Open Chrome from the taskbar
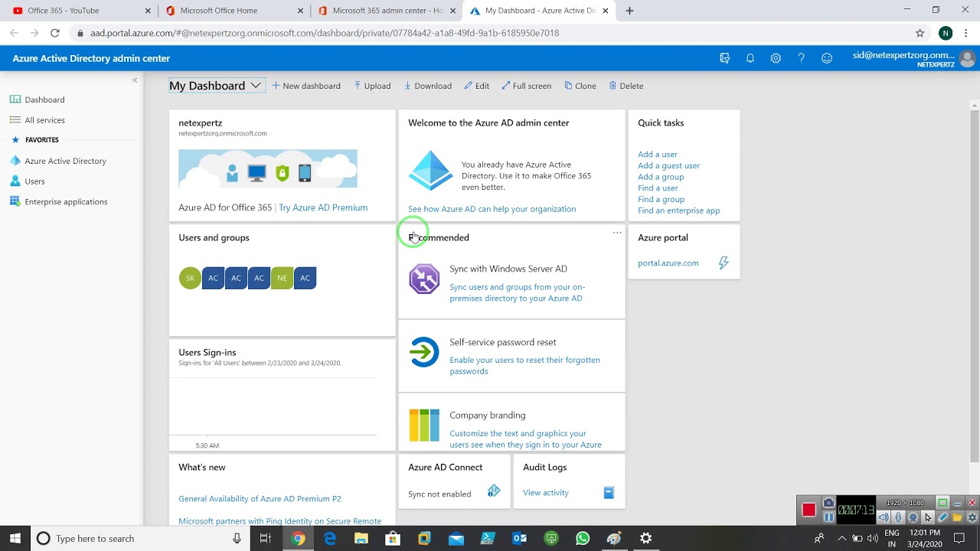Viewport: 980px width, 551px height. click(298, 539)
